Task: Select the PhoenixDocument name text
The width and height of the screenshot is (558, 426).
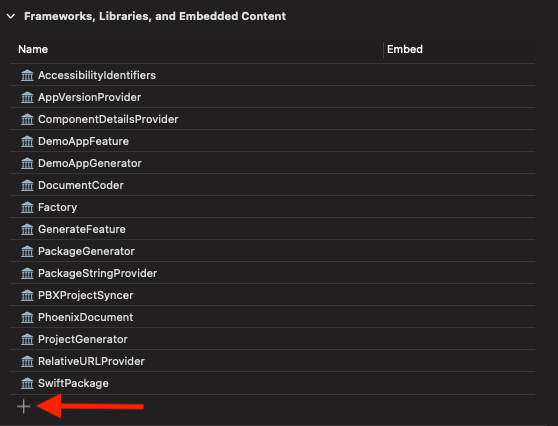Action: point(85,317)
